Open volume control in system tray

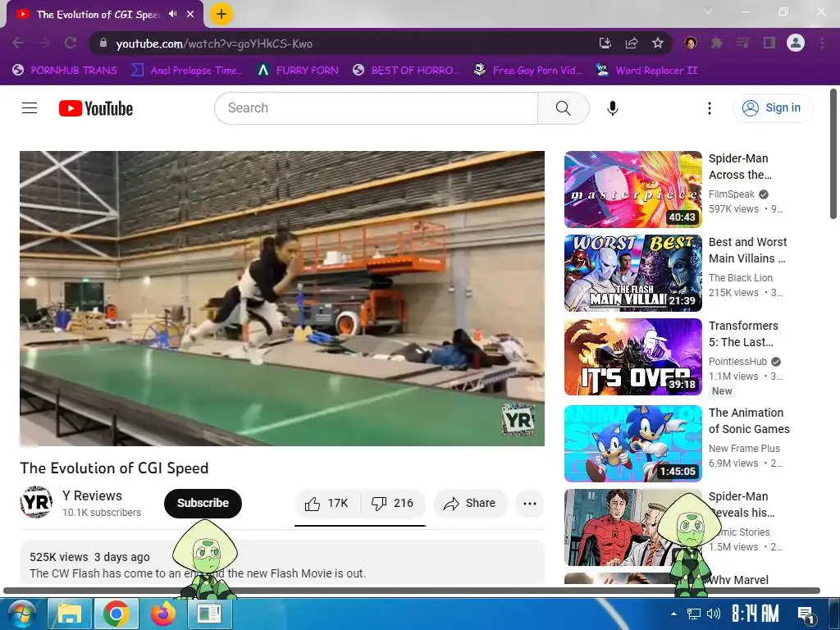714,614
